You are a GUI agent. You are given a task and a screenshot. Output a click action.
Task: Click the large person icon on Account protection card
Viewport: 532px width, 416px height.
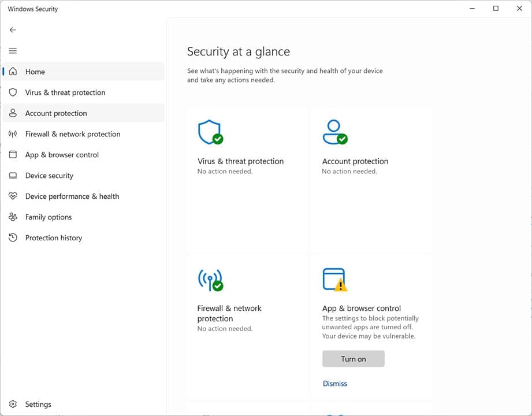click(x=335, y=132)
